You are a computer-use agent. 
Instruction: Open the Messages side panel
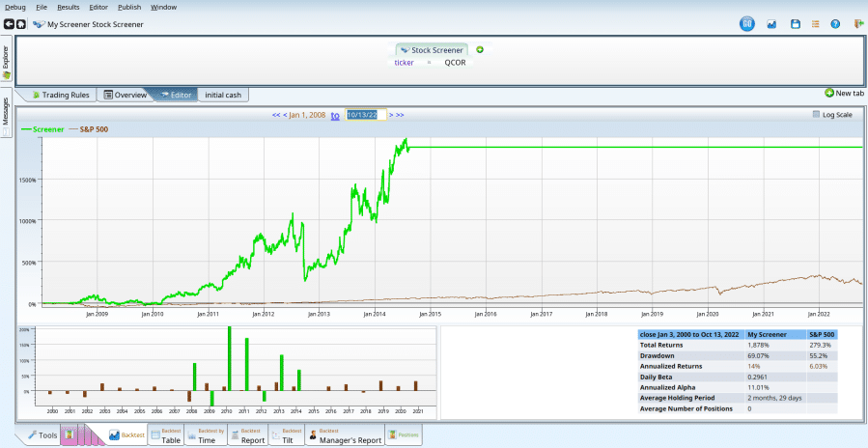tap(6, 114)
